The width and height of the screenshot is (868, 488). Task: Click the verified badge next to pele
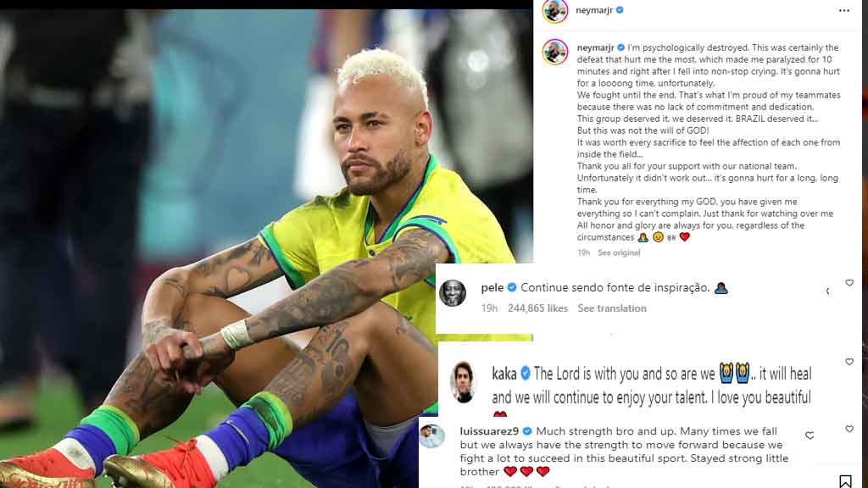point(512,287)
